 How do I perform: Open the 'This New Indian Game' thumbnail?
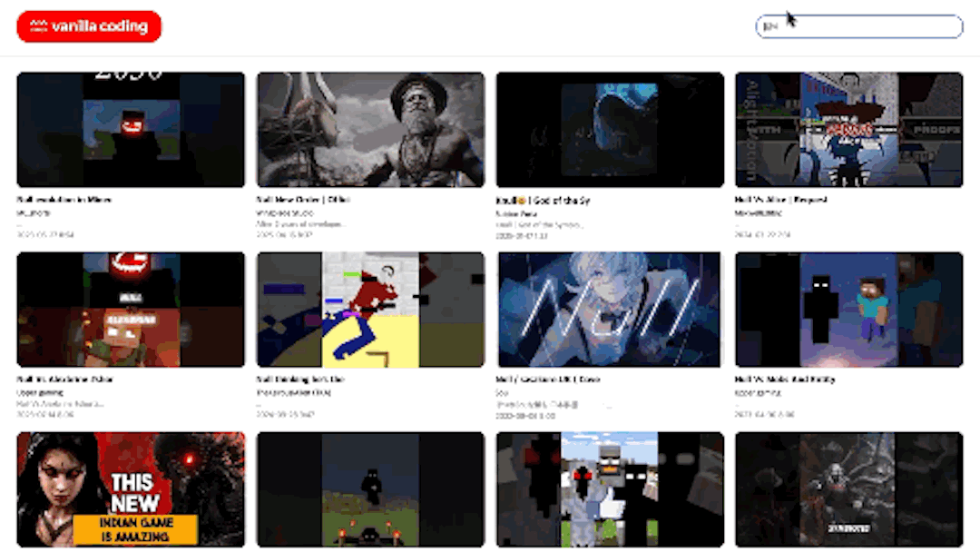click(x=131, y=489)
